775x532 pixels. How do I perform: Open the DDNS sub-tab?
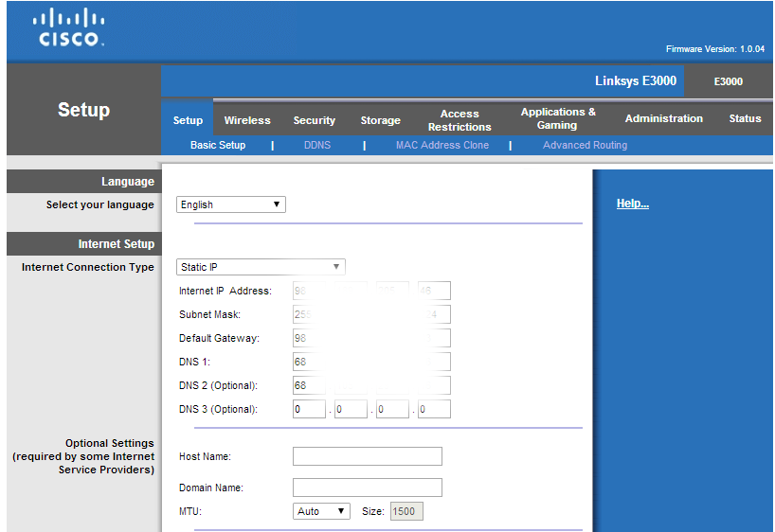point(317,145)
